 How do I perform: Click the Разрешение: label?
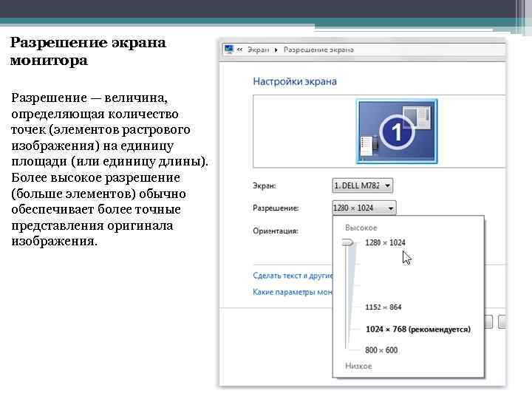click(276, 208)
